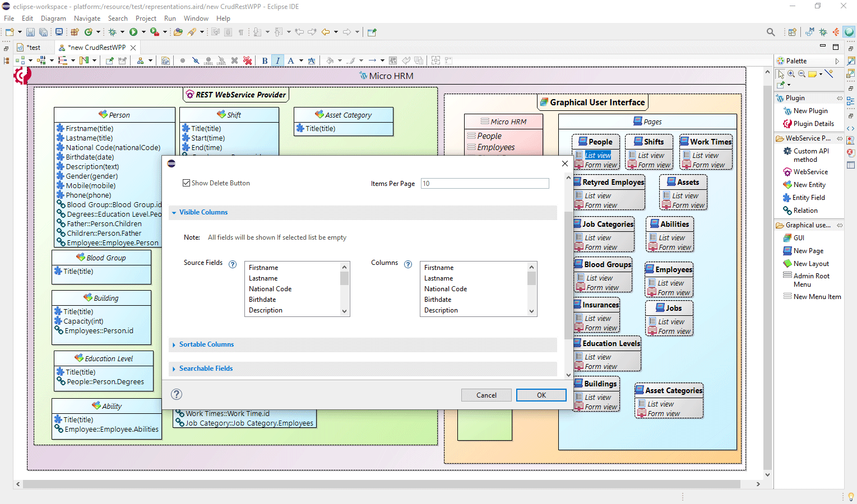857x504 pixels.
Task: Click the gray Delete from Diagram X icon
Action: tap(234, 60)
